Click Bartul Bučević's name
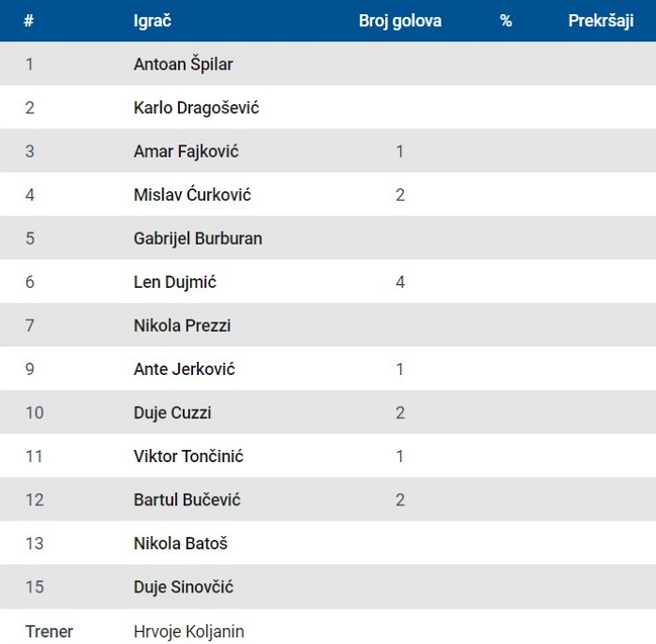656x644 pixels. tap(187, 500)
